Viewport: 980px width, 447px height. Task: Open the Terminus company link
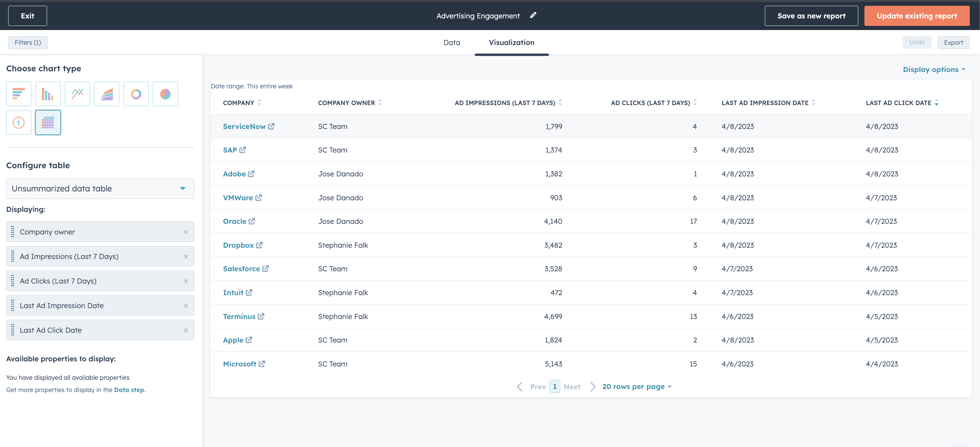pyautogui.click(x=239, y=316)
